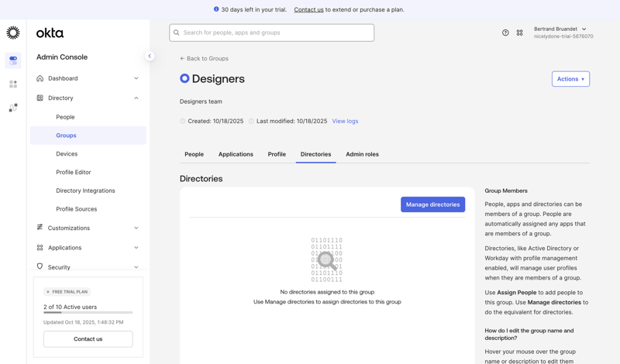The height and width of the screenshot is (364, 620).
Task: Click the Manage directories button
Action: coord(432,204)
